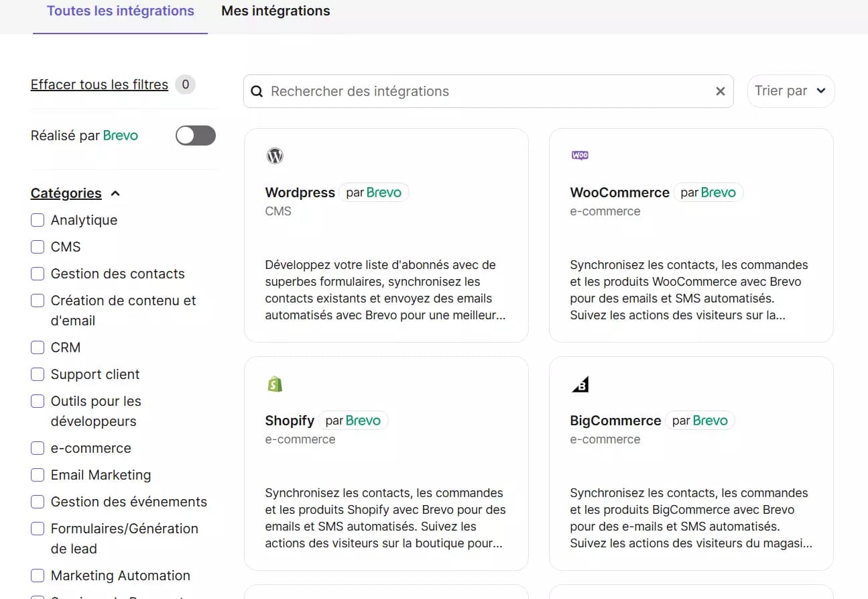Image resolution: width=868 pixels, height=599 pixels.
Task: Check the Gestion des événements checkbox
Action: (38, 502)
